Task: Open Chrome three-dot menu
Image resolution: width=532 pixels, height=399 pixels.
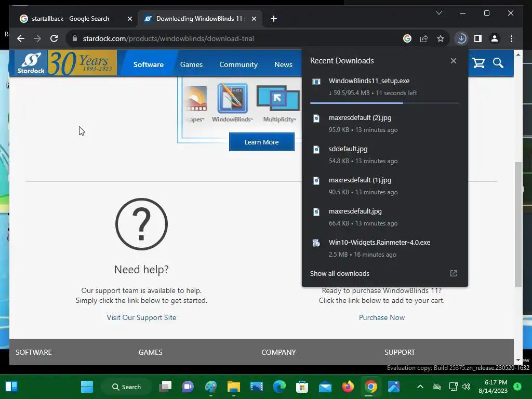Action: (x=511, y=38)
